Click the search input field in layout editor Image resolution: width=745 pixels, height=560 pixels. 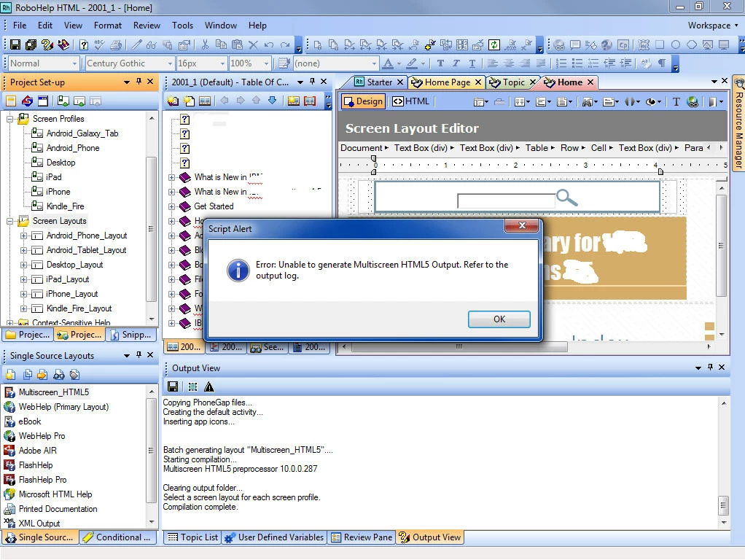506,201
